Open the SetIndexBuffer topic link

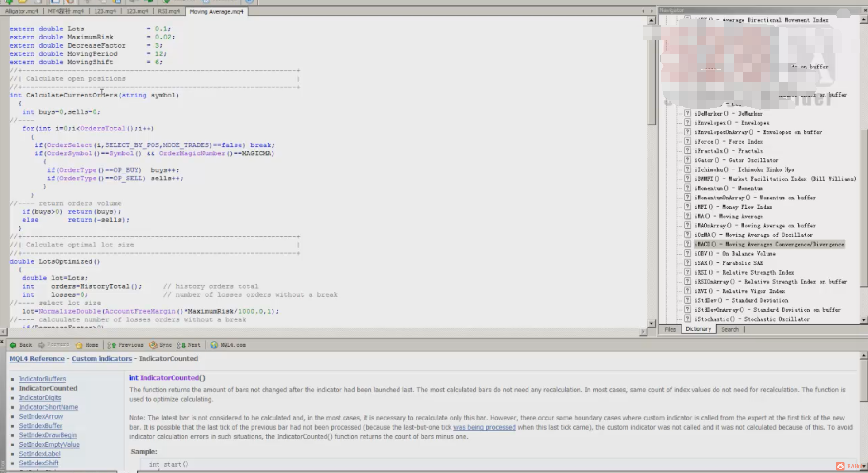coord(41,425)
